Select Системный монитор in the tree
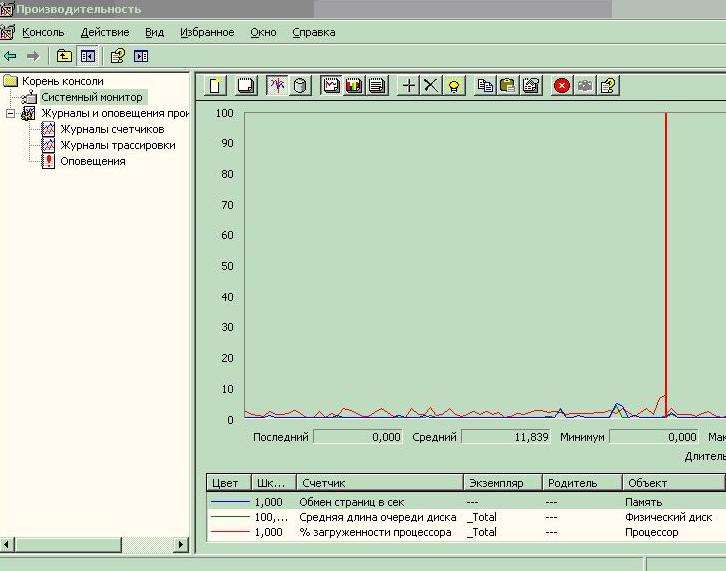This screenshot has height=571, width=726. tap(92, 97)
